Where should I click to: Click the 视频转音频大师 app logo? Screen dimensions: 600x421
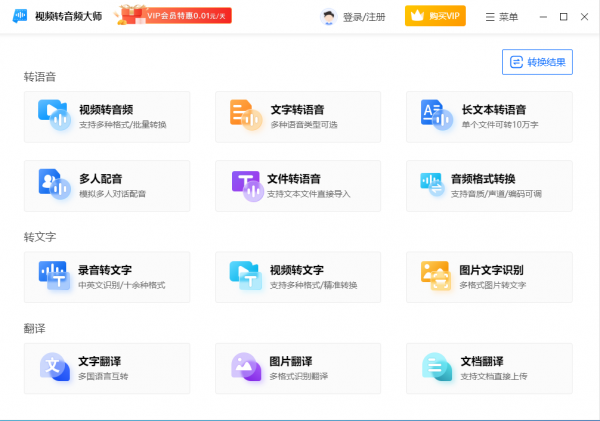tap(20, 17)
